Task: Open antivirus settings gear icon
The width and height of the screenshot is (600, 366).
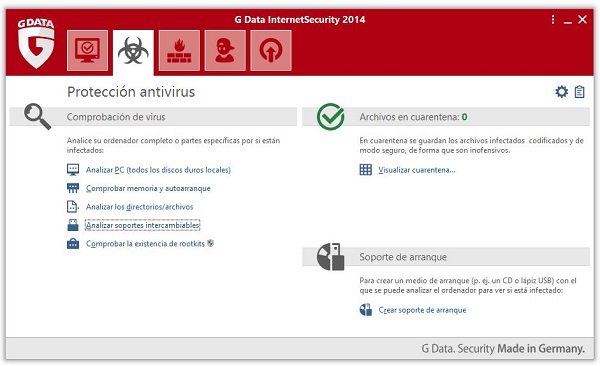Action: click(x=561, y=92)
